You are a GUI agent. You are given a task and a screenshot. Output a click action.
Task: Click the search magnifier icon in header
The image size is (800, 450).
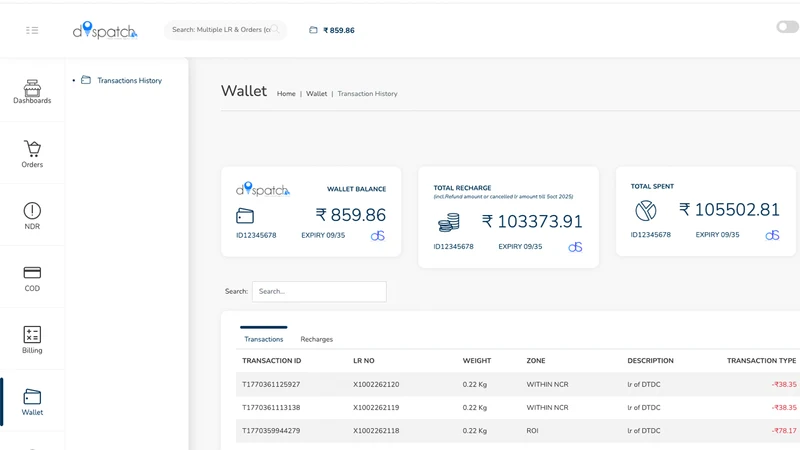coord(275,29)
